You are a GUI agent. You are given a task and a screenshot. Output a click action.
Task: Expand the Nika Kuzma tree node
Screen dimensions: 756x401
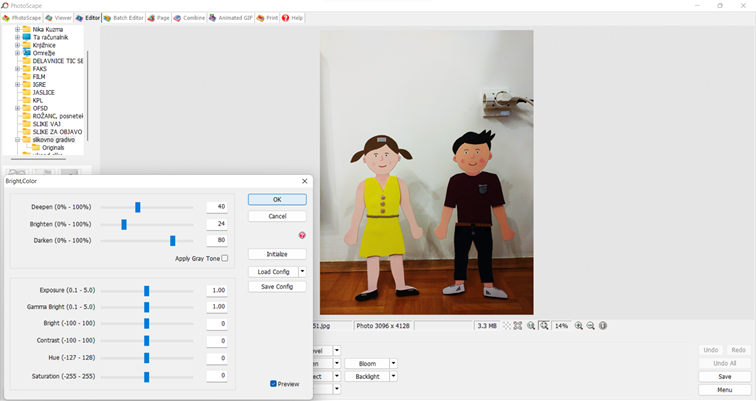[x=17, y=29]
